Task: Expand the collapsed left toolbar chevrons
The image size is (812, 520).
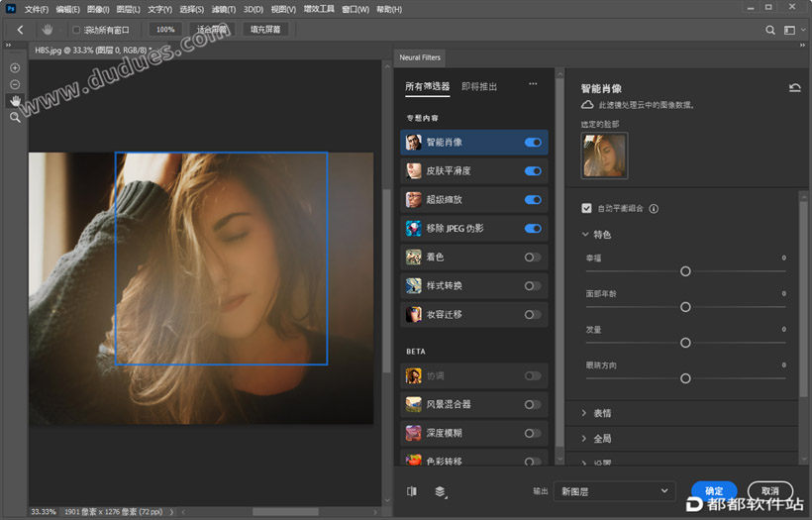Action: pos(8,45)
